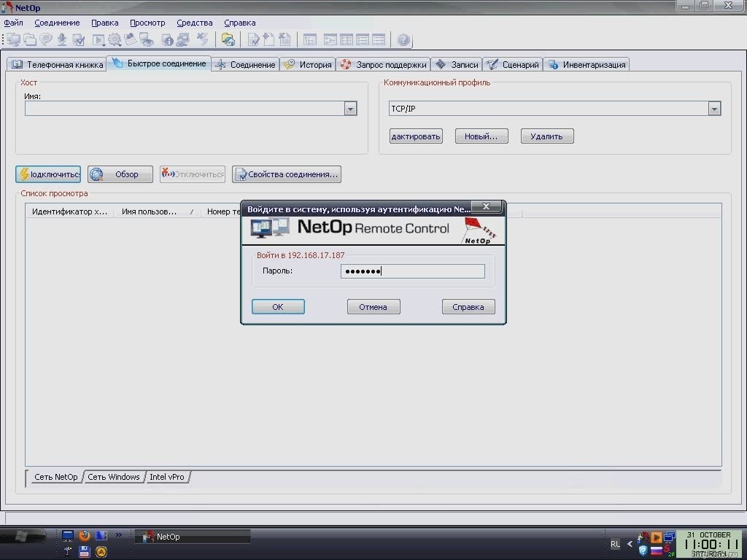Open the Соединение menu in the menu bar
This screenshot has width=747, height=560.
click(x=57, y=23)
